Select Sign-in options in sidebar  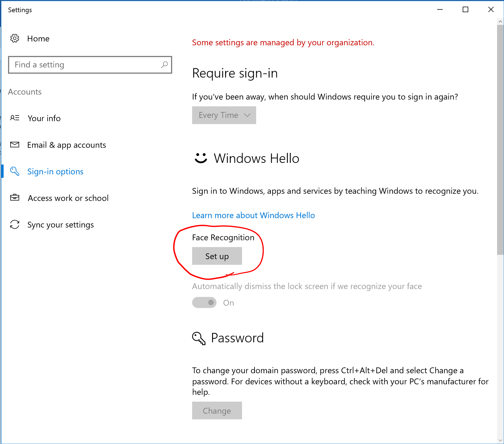tap(55, 171)
